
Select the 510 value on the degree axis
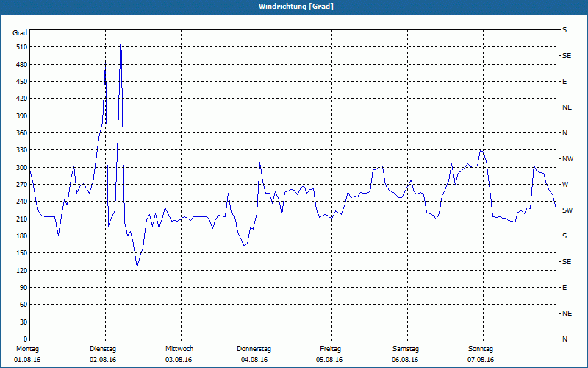click(x=22, y=47)
